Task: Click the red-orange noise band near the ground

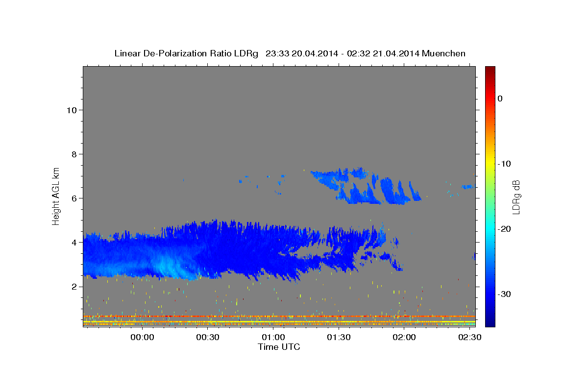Action: pos(279,317)
